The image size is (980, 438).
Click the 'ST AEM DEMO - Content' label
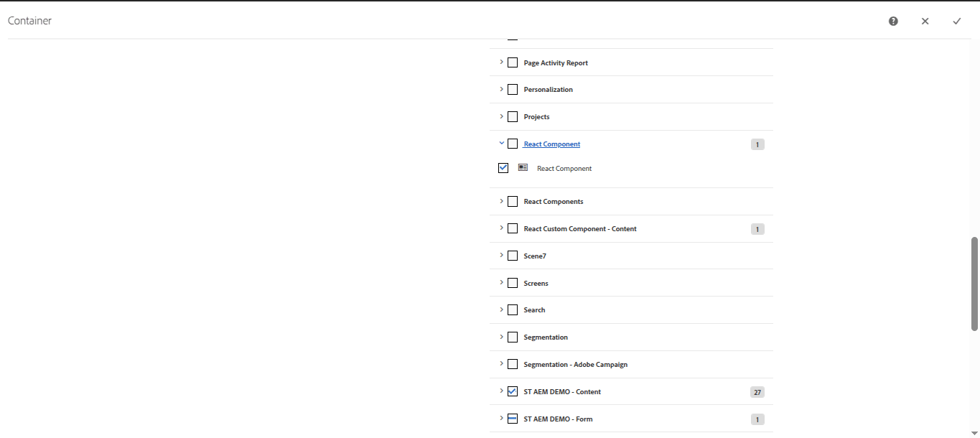(x=562, y=392)
